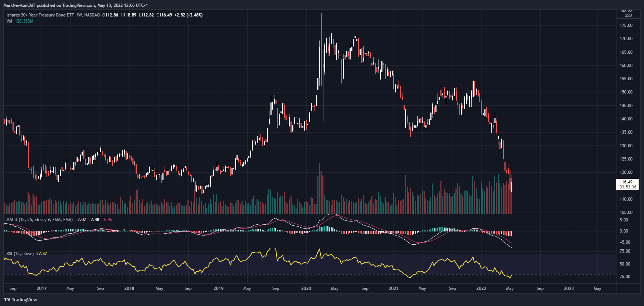Image resolution: width=644 pixels, height=306 pixels.
Task: Select the 2022 marker on time axis
Action: 481,288
